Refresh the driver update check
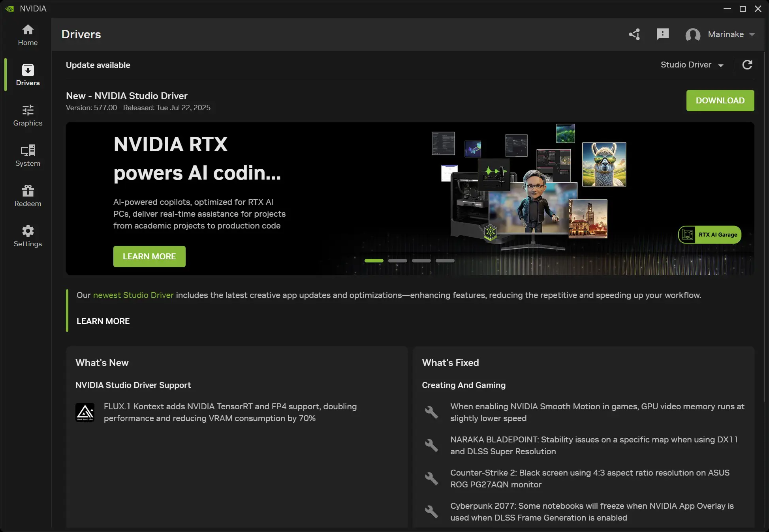 (x=747, y=65)
